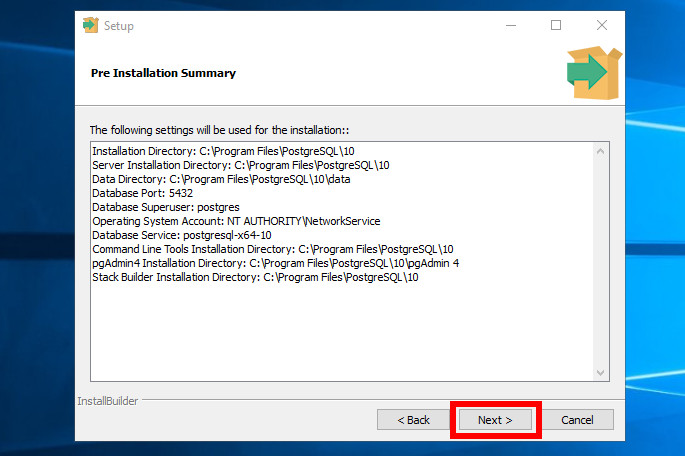685x456 pixels.
Task: Click the summary box vertical scrollbar track
Action: [601, 262]
